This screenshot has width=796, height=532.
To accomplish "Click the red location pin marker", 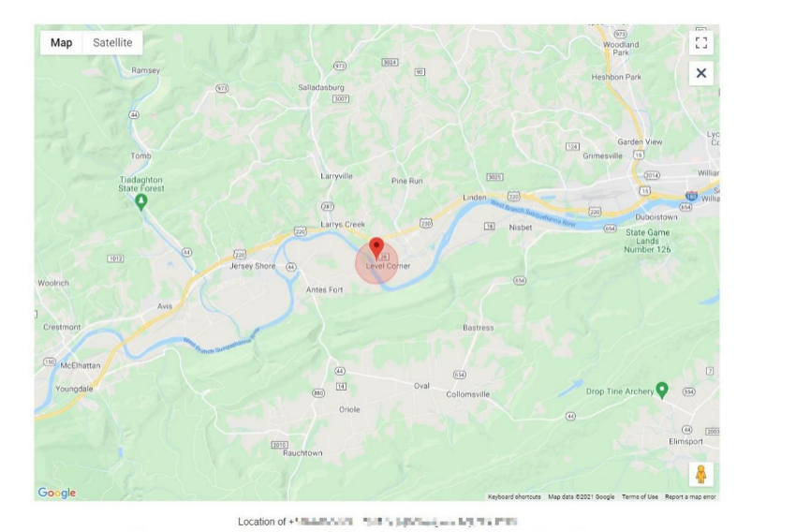I will coord(376,249).
